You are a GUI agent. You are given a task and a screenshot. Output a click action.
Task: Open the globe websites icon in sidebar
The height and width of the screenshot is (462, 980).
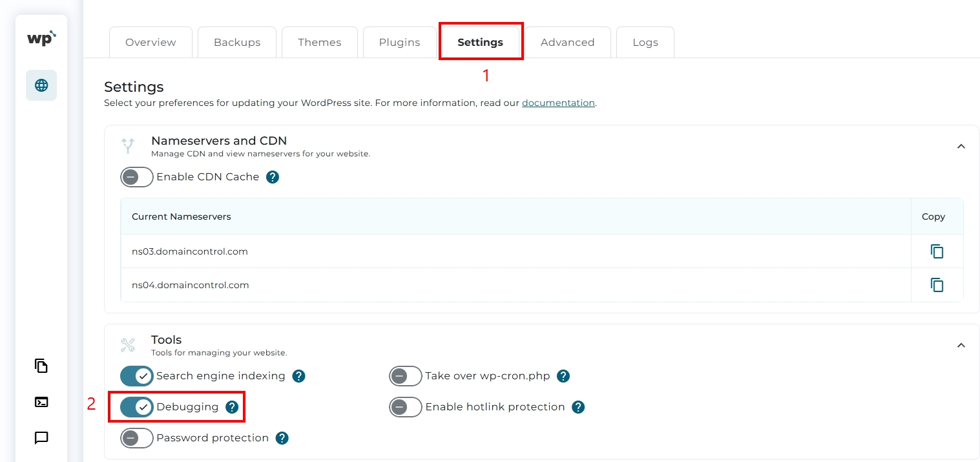click(41, 85)
